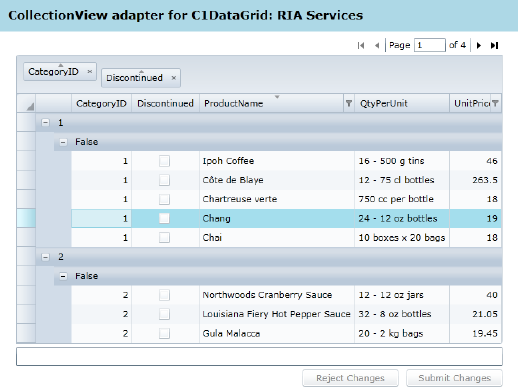Click the 40 unit price cell

point(475,295)
